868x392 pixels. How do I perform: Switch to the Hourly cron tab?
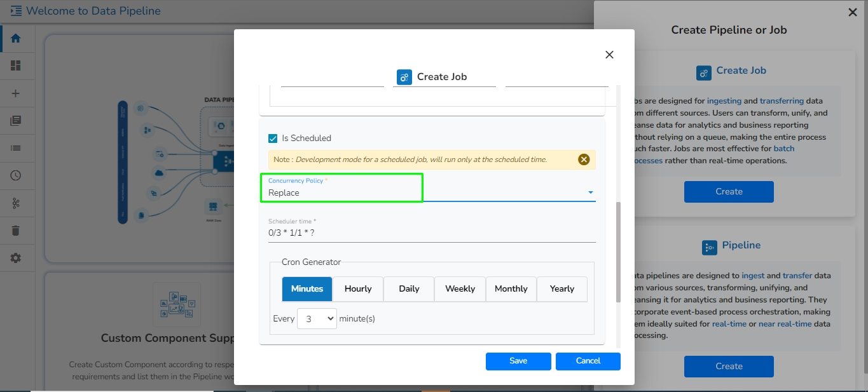pos(358,288)
